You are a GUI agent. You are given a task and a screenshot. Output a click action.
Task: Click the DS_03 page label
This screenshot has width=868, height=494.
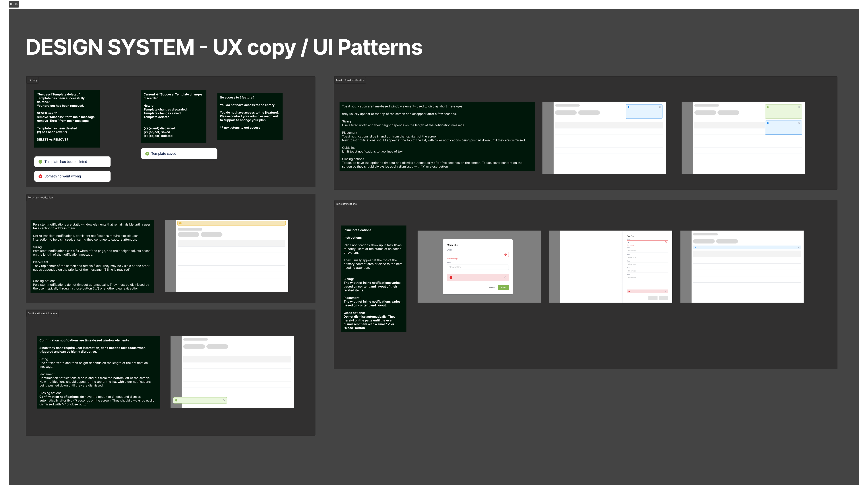coord(14,4)
